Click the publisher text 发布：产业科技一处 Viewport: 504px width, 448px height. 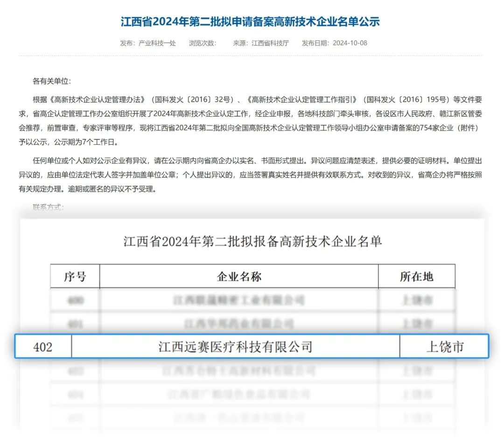click(x=148, y=43)
